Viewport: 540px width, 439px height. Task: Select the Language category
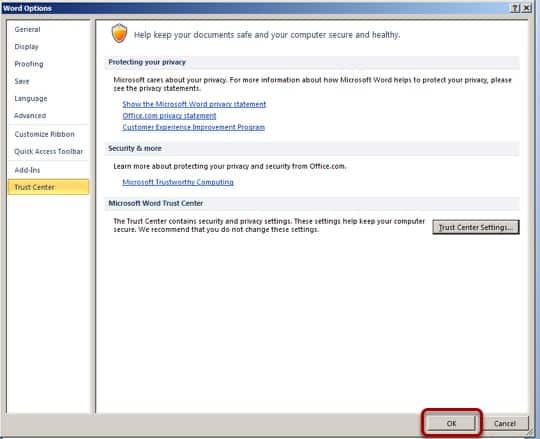coord(48,99)
